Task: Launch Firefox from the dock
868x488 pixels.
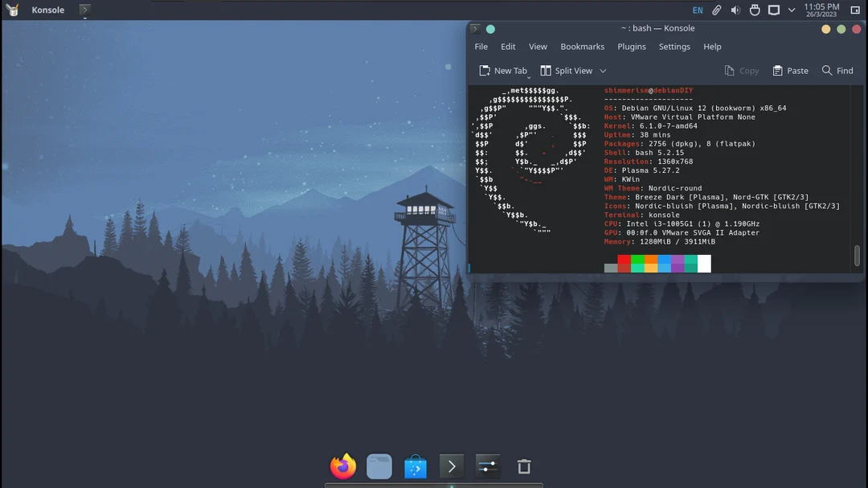Action: coord(342,465)
